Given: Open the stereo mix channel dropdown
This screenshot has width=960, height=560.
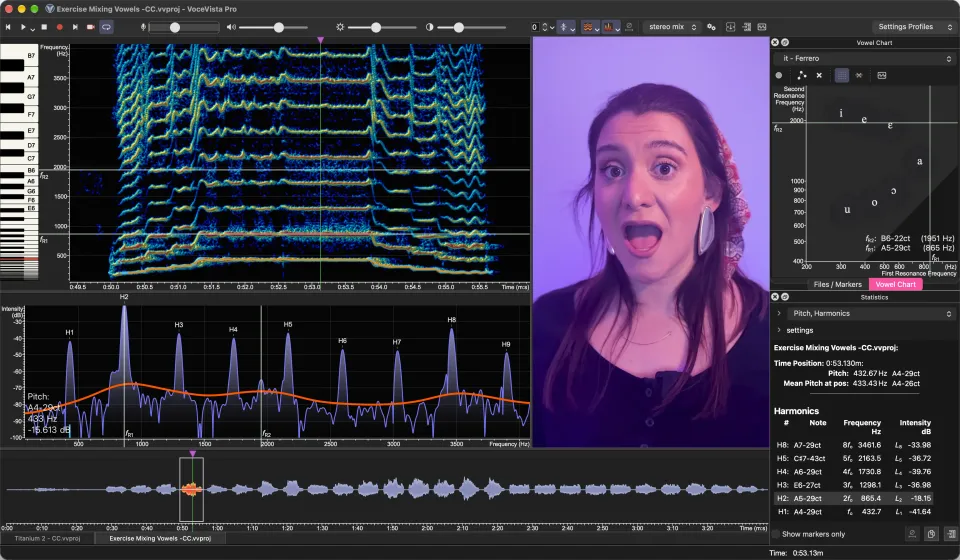Looking at the screenshot, I should tap(672, 27).
